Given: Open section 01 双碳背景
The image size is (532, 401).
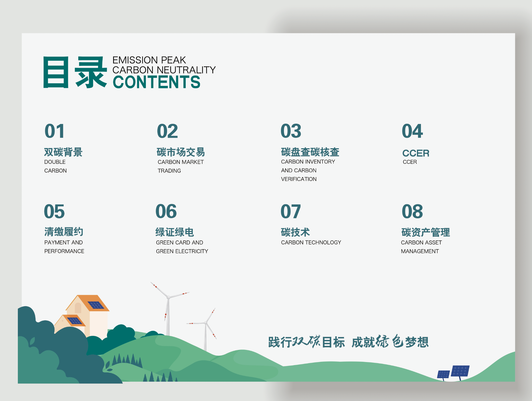Looking at the screenshot, I should [63, 152].
